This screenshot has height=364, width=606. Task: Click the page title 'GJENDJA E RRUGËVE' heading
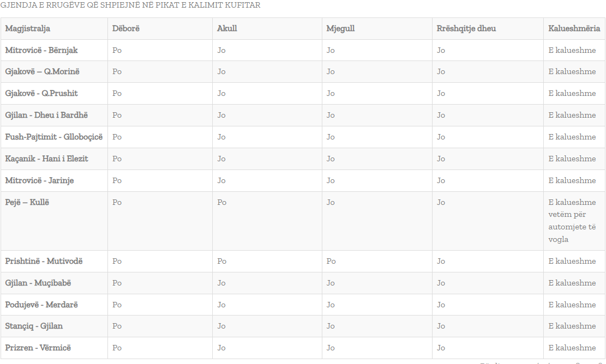click(x=130, y=5)
